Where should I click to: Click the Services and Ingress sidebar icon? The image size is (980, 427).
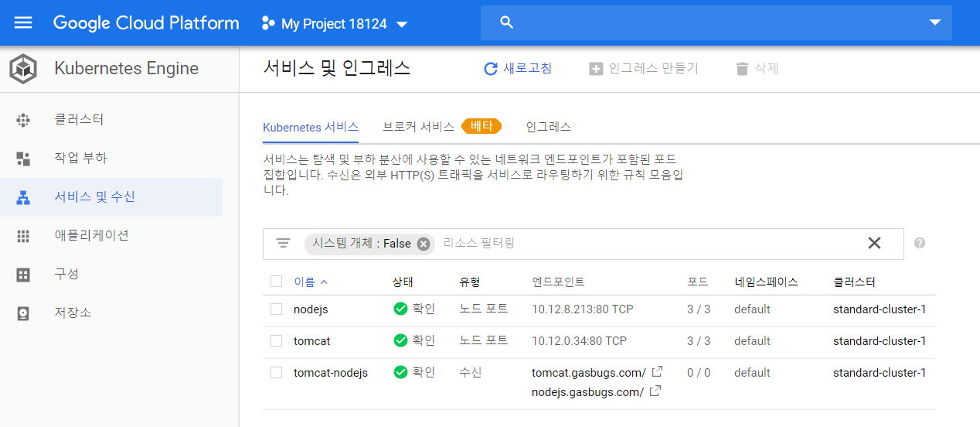pyautogui.click(x=23, y=197)
